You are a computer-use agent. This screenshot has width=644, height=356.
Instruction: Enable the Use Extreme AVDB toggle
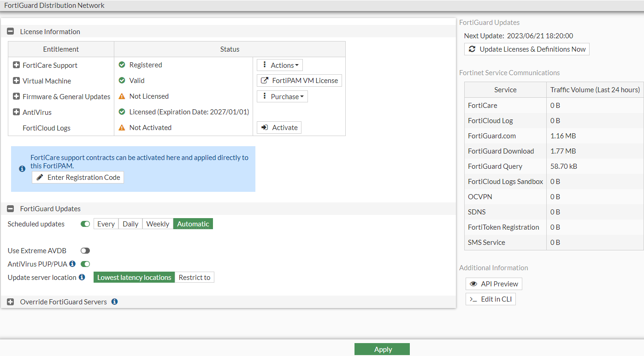point(85,250)
